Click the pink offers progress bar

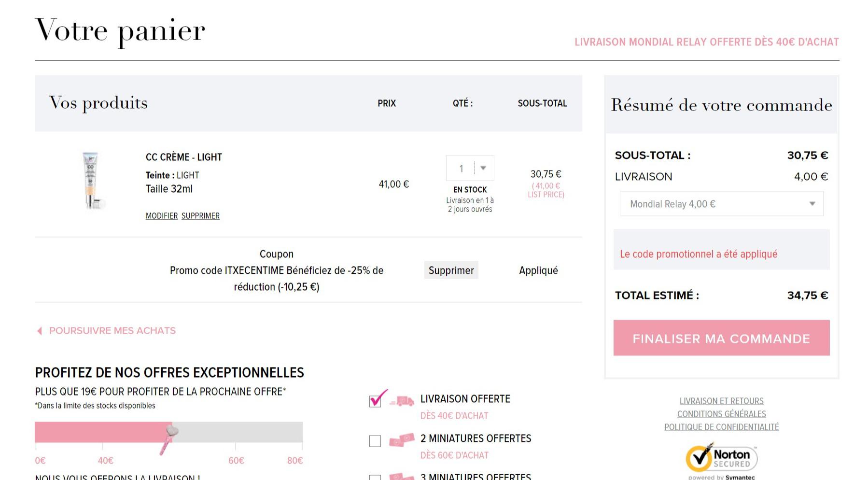pyautogui.click(x=168, y=432)
